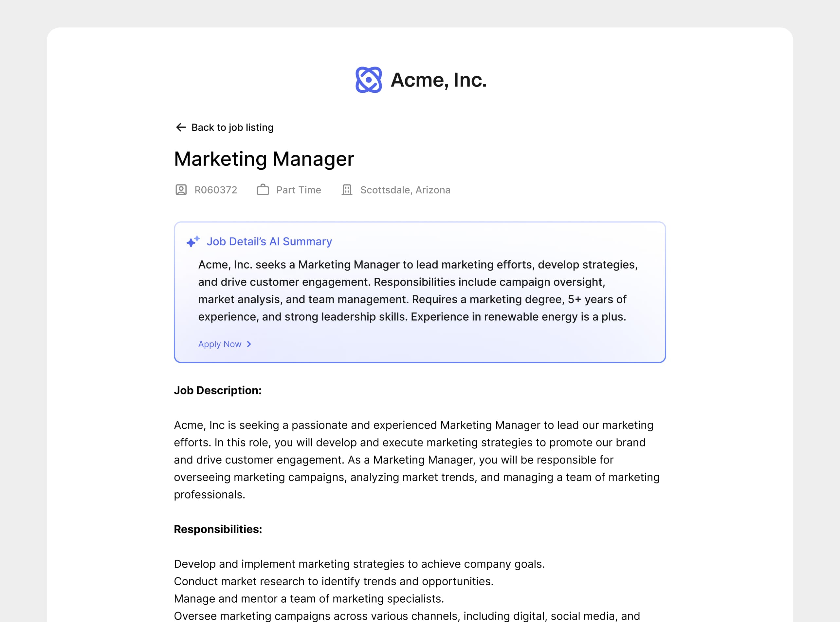The image size is (840, 622).
Task: Click the R060372 requisition number
Action: coord(216,190)
